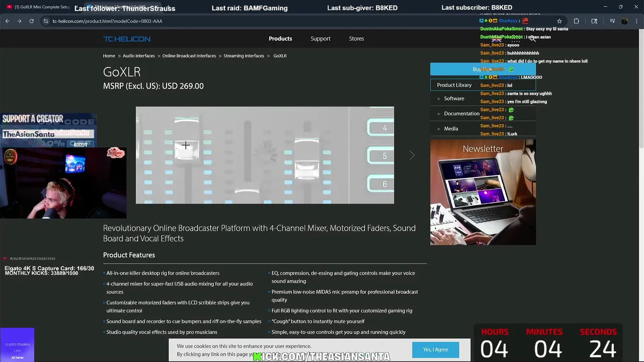Click the Revolutionary Online Broadcaster Platform description
The image size is (644, 362).
259,233
